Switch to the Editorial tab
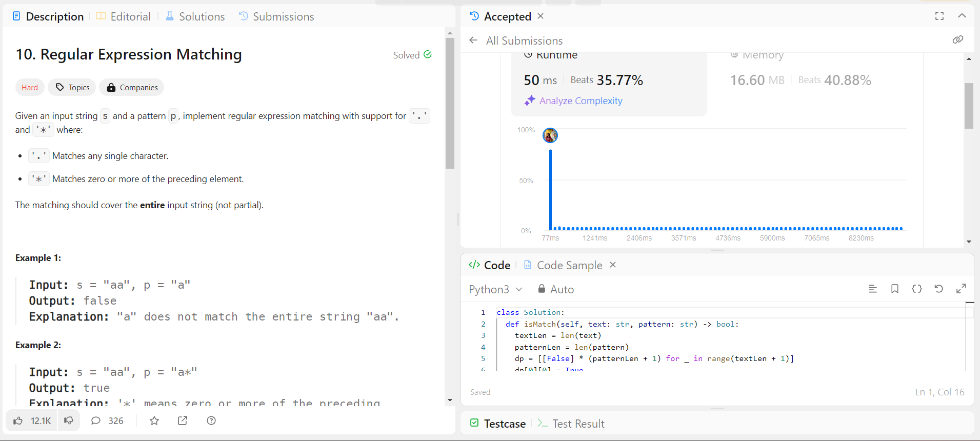Viewport: 980px width, 441px height. tap(124, 16)
